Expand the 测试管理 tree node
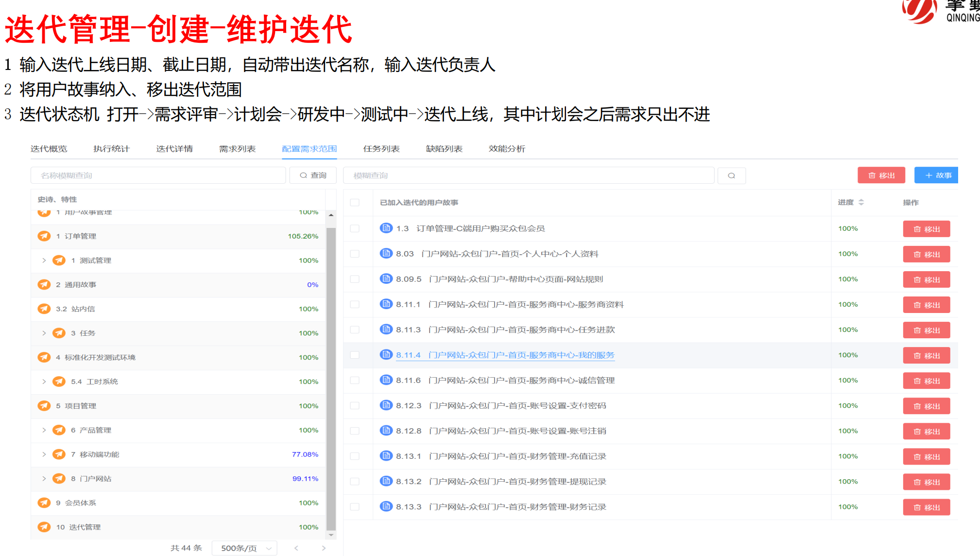The height and width of the screenshot is (556, 980). coord(44,261)
